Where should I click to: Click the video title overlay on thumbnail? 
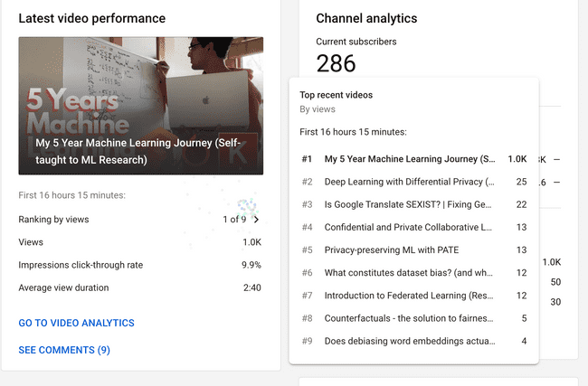click(138, 151)
